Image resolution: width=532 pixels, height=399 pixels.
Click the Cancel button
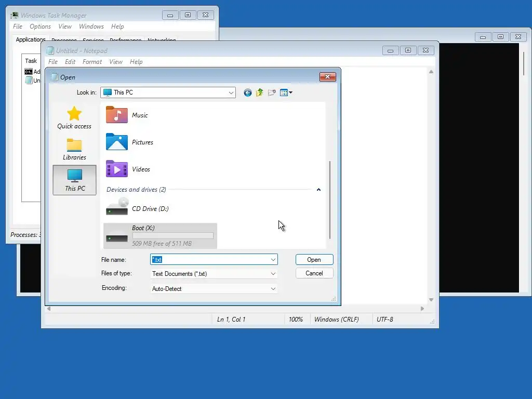pyautogui.click(x=314, y=273)
